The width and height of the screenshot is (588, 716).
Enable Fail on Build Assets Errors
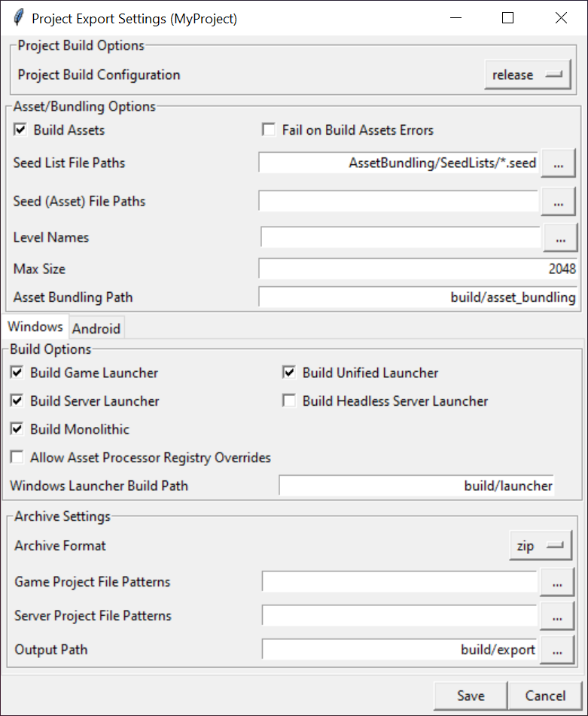(269, 130)
